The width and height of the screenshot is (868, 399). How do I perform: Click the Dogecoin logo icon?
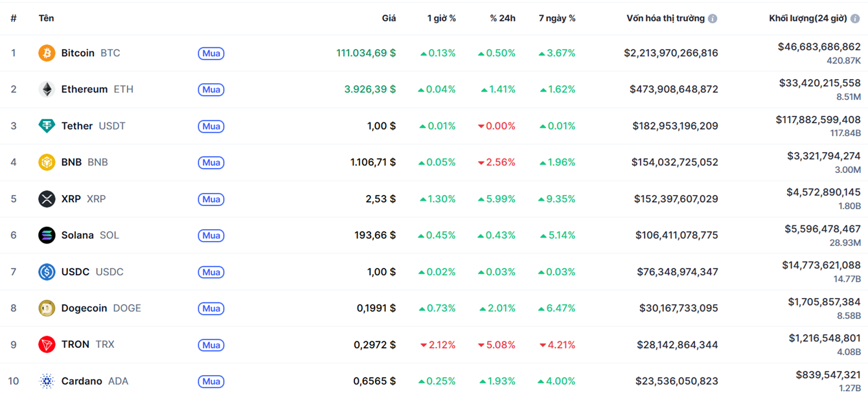(x=47, y=308)
